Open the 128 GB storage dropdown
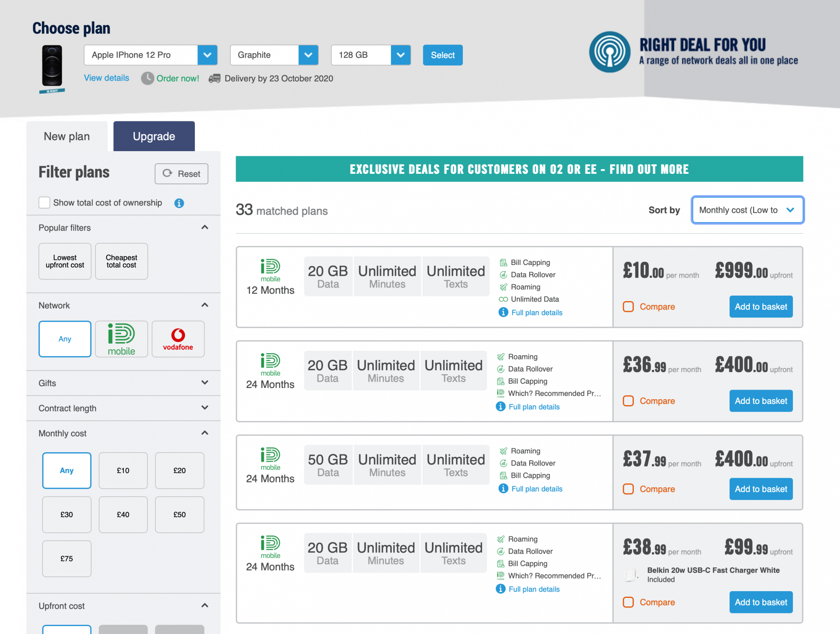840x634 pixels. click(x=371, y=55)
